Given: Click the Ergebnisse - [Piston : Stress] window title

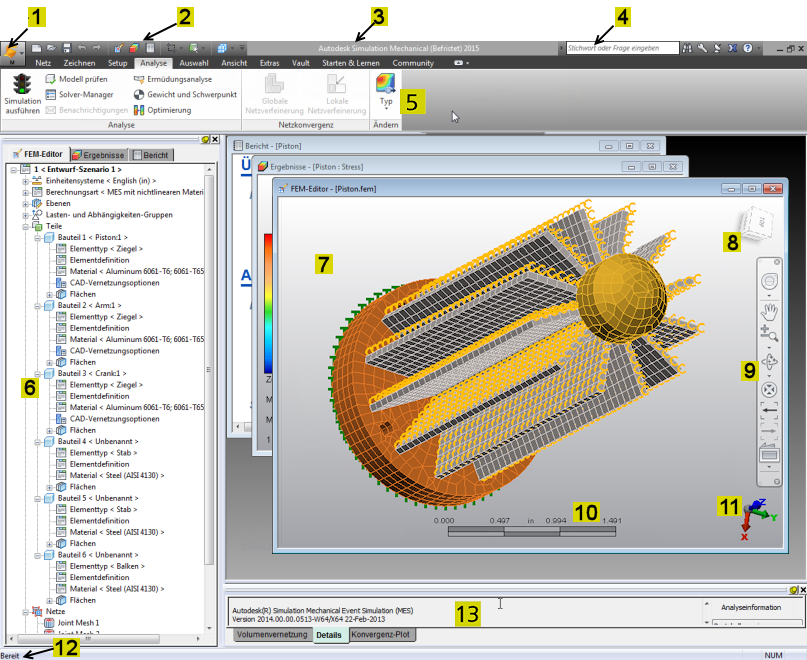Looking at the screenshot, I should (316, 167).
